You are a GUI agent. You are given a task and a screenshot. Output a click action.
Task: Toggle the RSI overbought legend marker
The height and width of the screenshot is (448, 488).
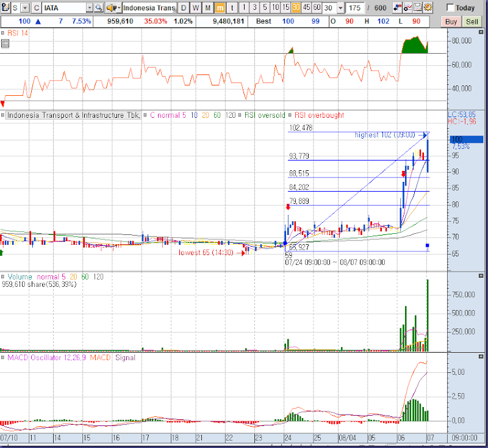click(x=290, y=115)
